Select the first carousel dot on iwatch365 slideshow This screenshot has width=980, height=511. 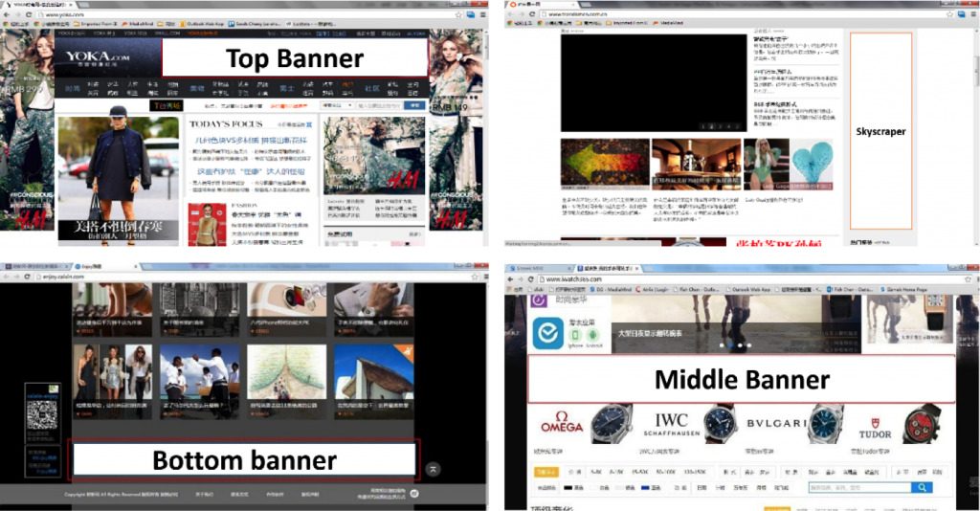click(x=722, y=345)
